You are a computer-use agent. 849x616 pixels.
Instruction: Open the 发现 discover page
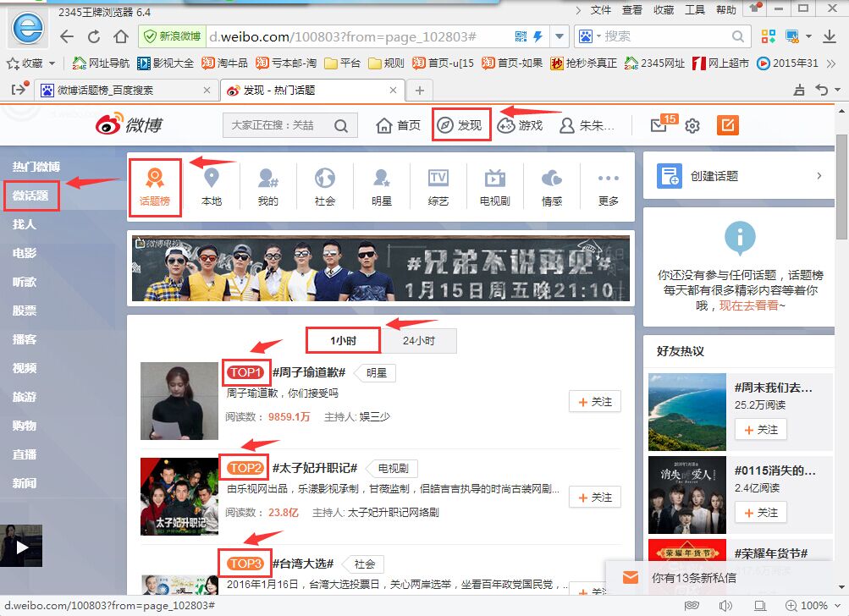tap(460, 125)
